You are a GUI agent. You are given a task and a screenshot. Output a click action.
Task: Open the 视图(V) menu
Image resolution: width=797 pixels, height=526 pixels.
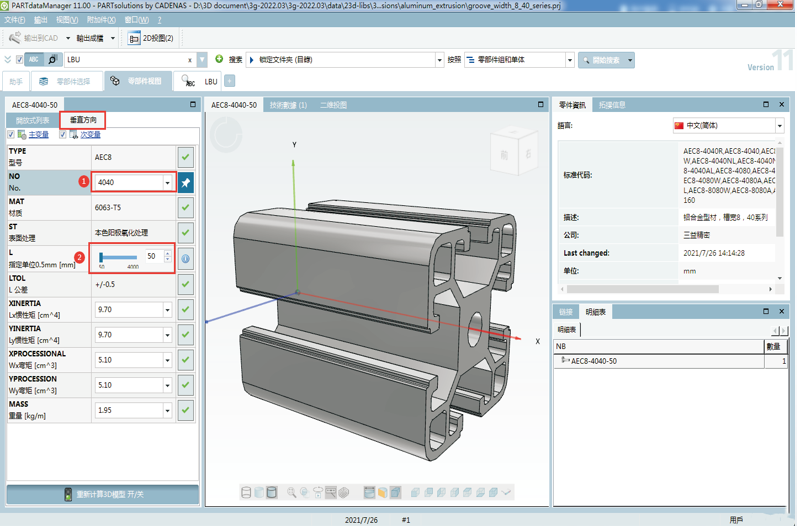67,20
